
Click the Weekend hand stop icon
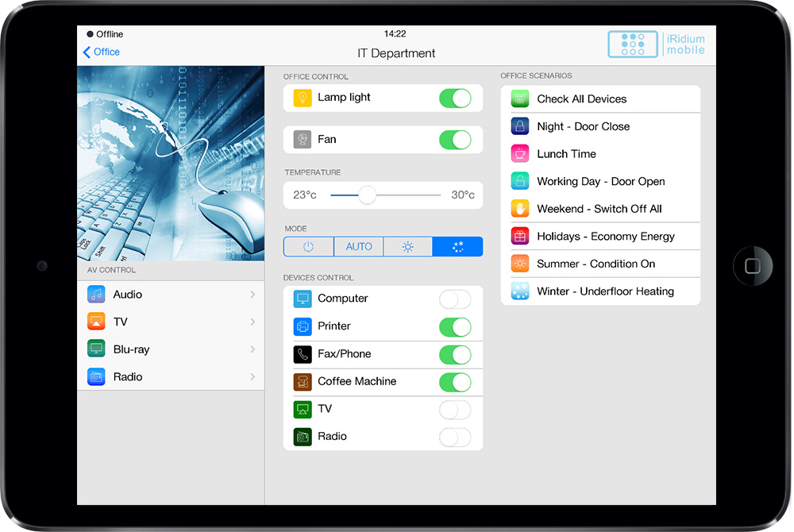(520, 208)
